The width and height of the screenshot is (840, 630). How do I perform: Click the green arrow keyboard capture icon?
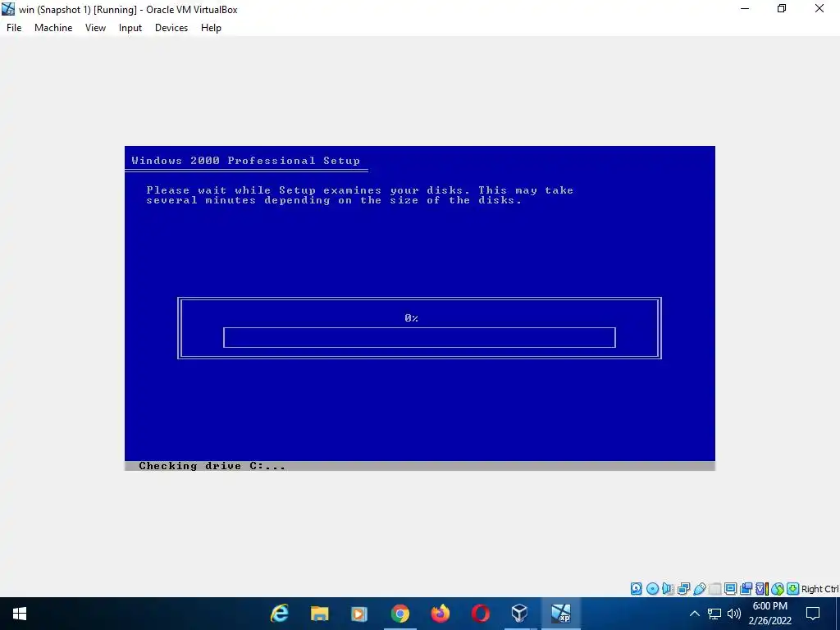[793, 589]
